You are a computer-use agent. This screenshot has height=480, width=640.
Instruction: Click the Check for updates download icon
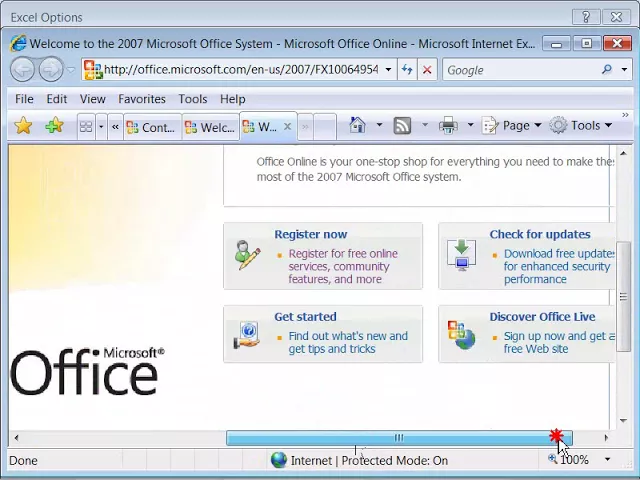pyautogui.click(x=461, y=256)
